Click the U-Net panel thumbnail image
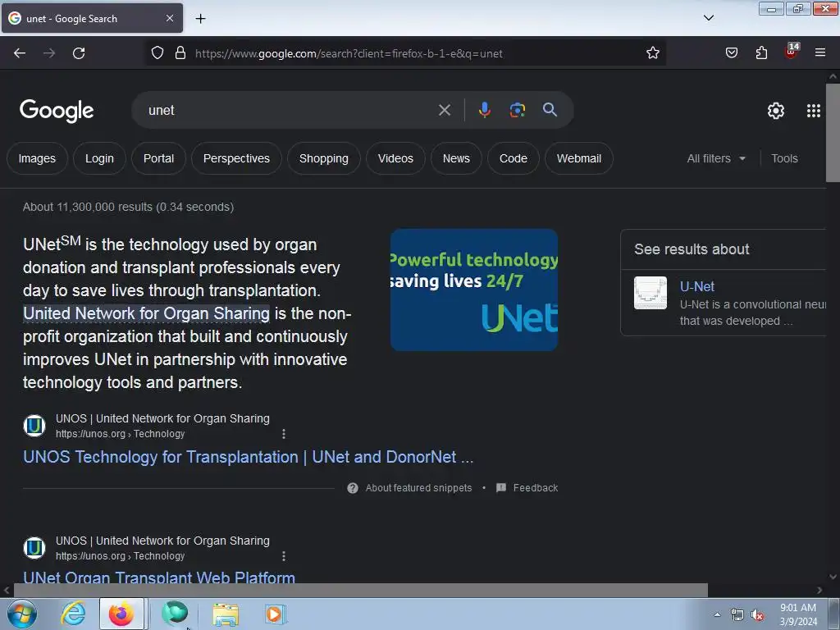Viewport: 840px width, 630px height. coord(651,293)
